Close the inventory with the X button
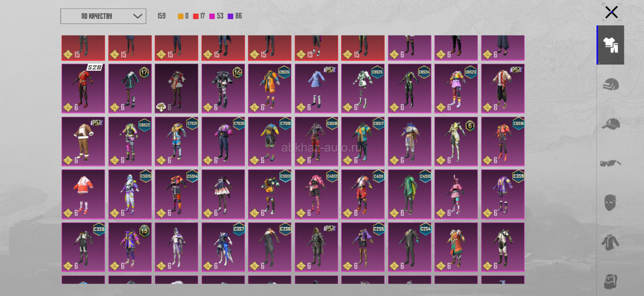Screen dimensions: 644x296 (x=611, y=12)
